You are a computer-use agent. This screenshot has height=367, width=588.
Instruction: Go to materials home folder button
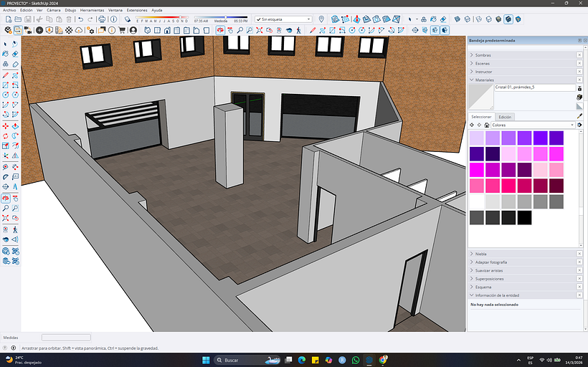[x=487, y=125]
